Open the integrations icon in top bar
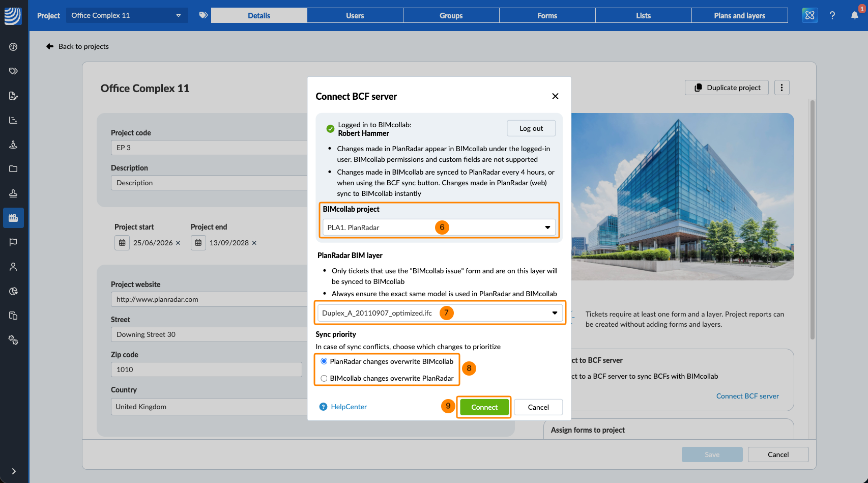 (809, 15)
